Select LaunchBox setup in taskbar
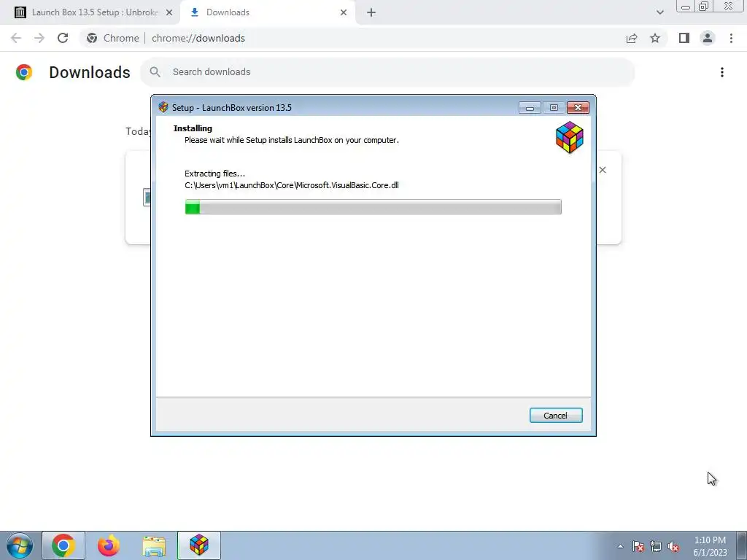 click(x=199, y=545)
